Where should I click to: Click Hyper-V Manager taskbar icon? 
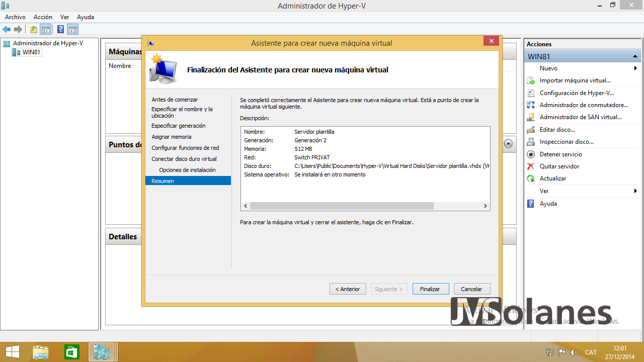(x=102, y=352)
